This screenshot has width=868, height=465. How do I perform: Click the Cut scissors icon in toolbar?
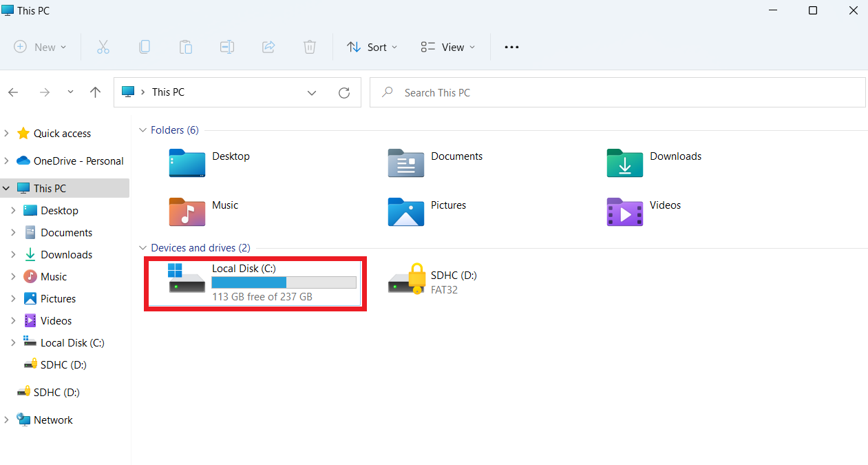[x=103, y=47]
